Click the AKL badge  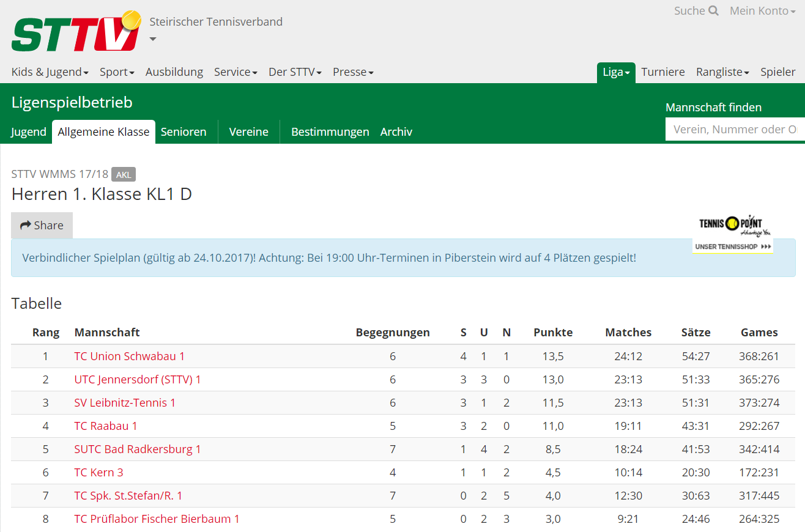pos(124,175)
